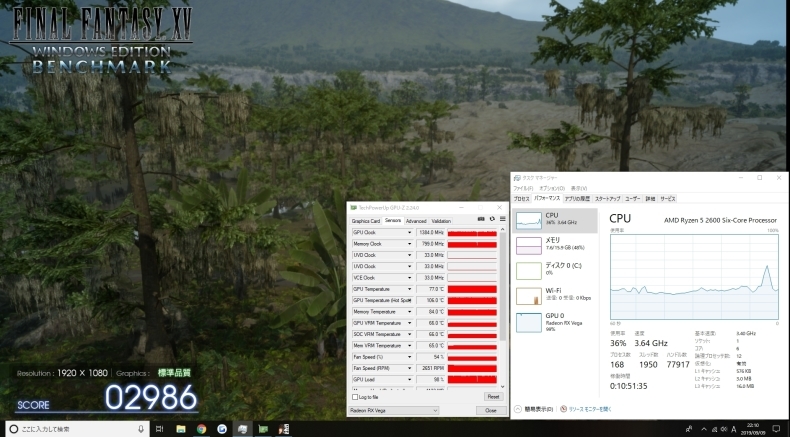Click the People icon in the taskbar
The width and height of the screenshot is (790, 437).
tap(689, 429)
